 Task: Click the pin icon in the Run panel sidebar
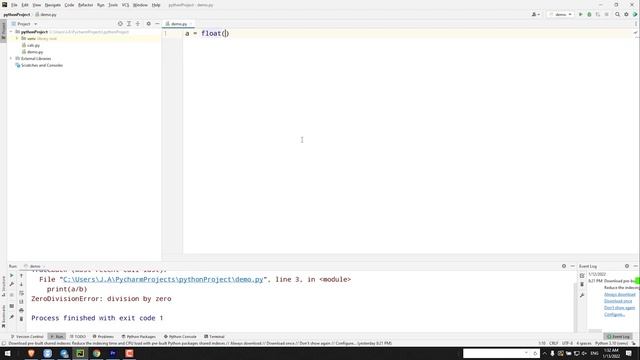point(11,317)
